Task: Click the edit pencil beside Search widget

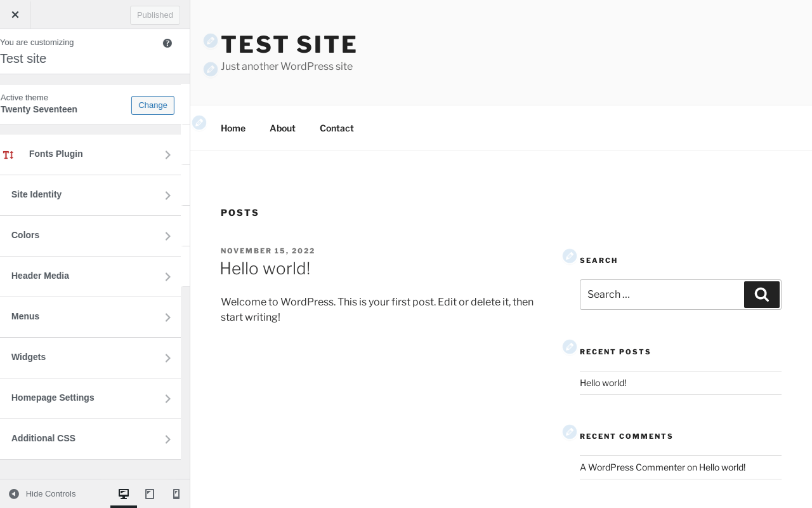Action: tap(570, 256)
